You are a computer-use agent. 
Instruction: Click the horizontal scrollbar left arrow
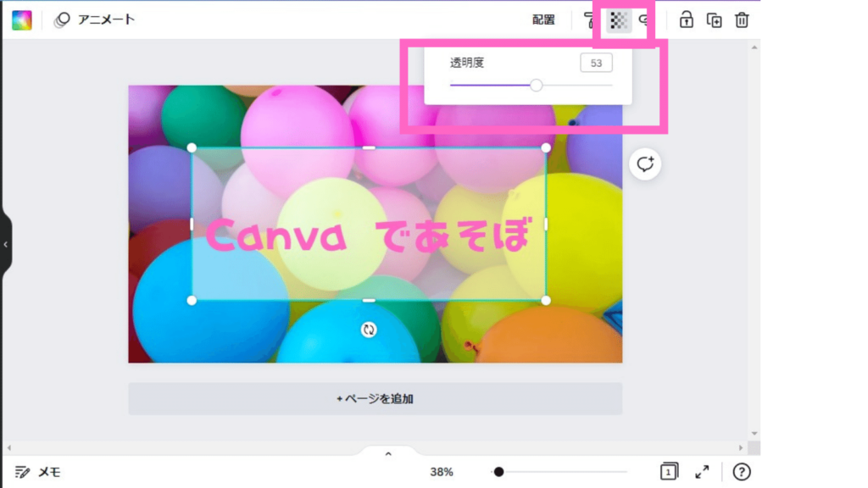(8, 447)
